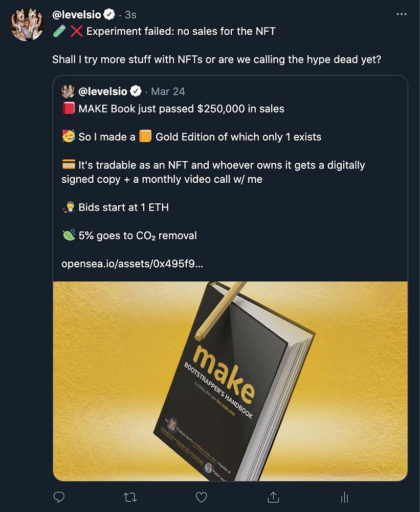Click the 3s timestamp of the tweet

pos(130,15)
